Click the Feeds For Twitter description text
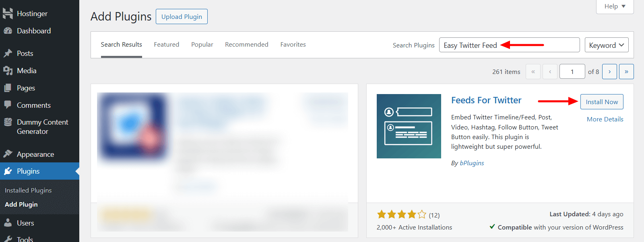Image resolution: width=644 pixels, height=242 pixels. coord(505,132)
